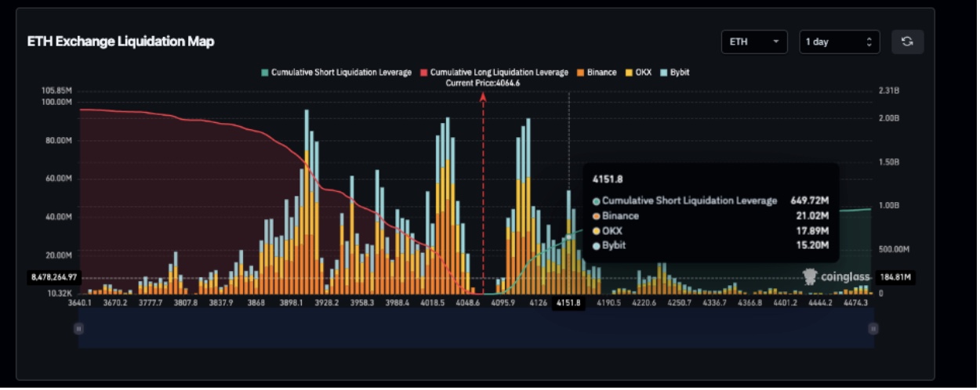Click the ETH Exchange Liquidation Map title
This screenshot has width=980, height=390.
pos(121,42)
